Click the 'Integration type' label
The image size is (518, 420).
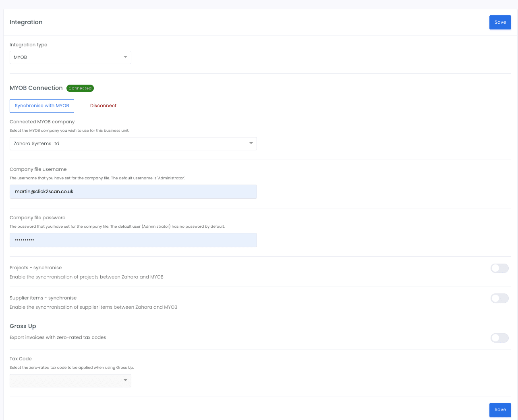29,45
